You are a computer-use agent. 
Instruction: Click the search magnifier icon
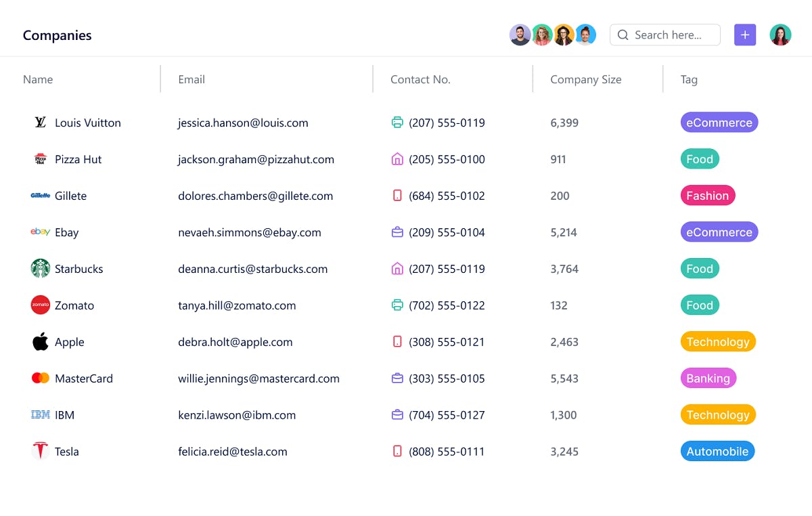(623, 35)
